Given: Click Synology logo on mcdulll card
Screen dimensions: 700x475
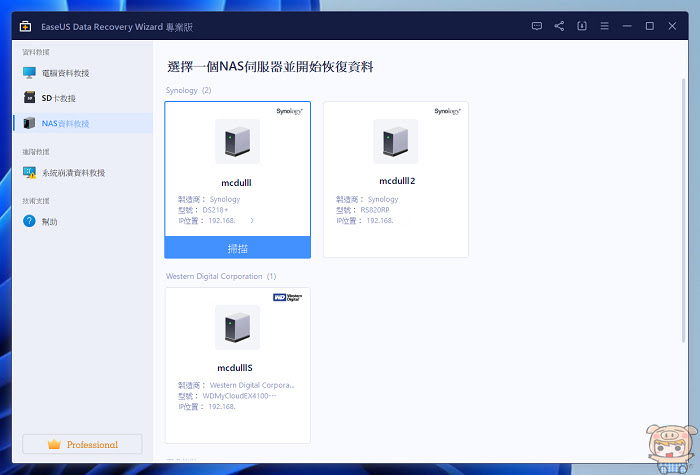Looking at the screenshot, I should [289, 111].
